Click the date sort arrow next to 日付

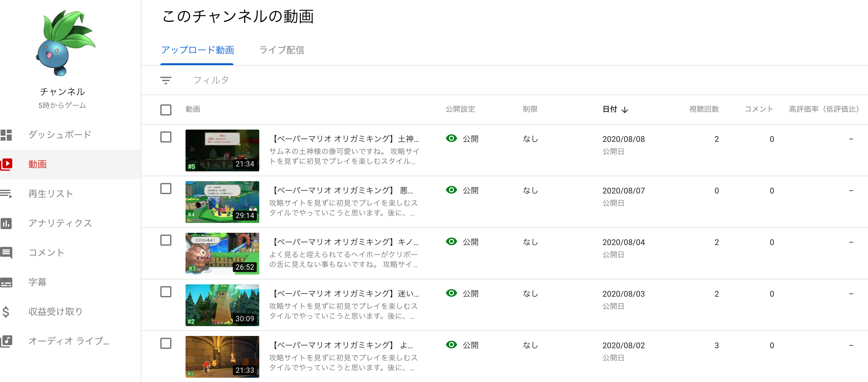pyautogui.click(x=624, y=110)
